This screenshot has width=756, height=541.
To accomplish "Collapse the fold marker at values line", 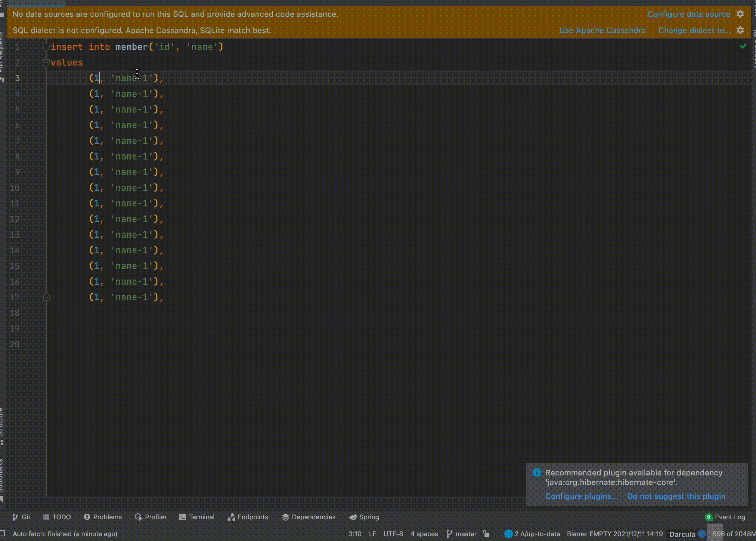I will coord(46,63).
